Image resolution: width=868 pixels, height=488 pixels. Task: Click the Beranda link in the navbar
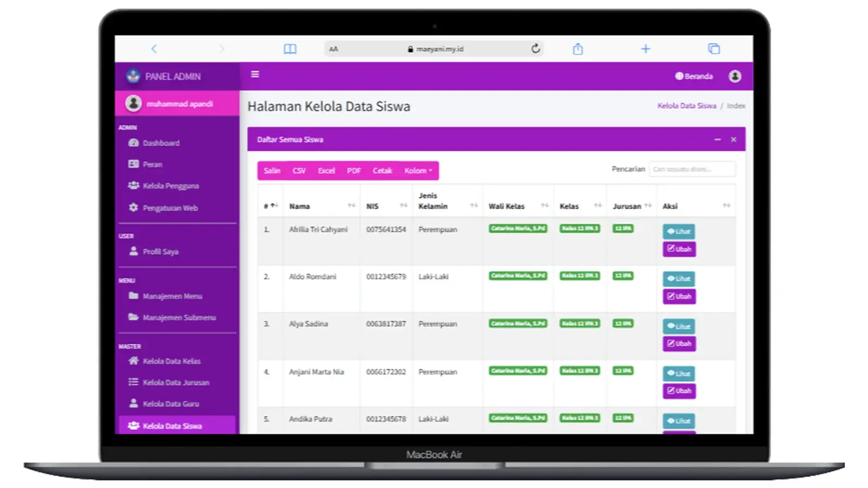click(694, 76)
